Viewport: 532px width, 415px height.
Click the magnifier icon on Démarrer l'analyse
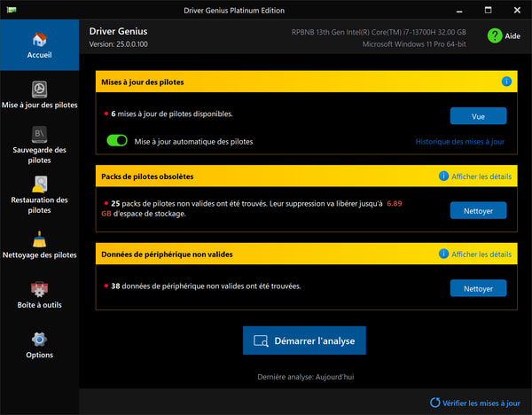pos(261,341)
